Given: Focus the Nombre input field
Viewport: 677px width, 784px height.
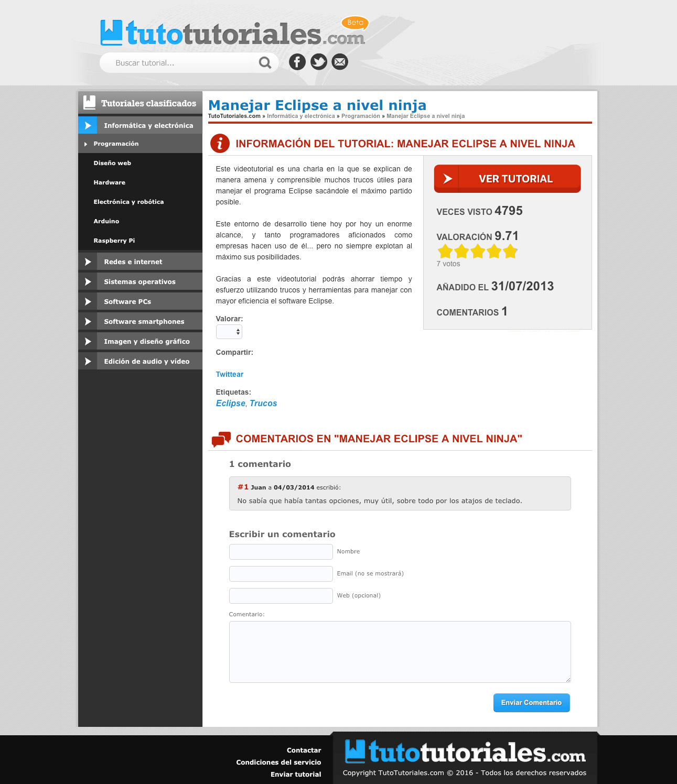Looking at the screenshot, I should 281,552.
